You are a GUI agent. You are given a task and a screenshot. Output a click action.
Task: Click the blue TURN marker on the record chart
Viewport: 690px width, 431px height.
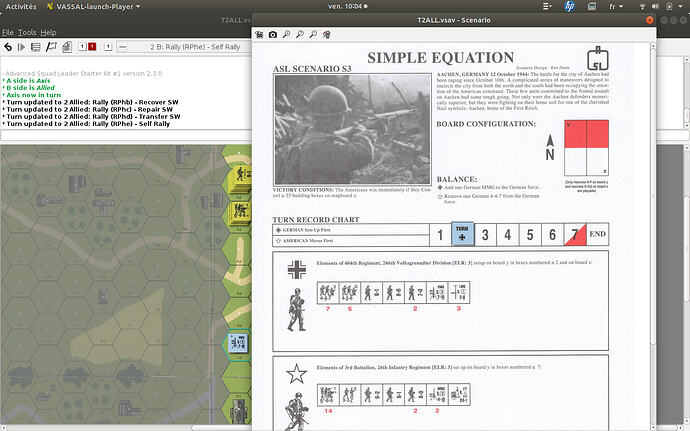coord(462,233)
